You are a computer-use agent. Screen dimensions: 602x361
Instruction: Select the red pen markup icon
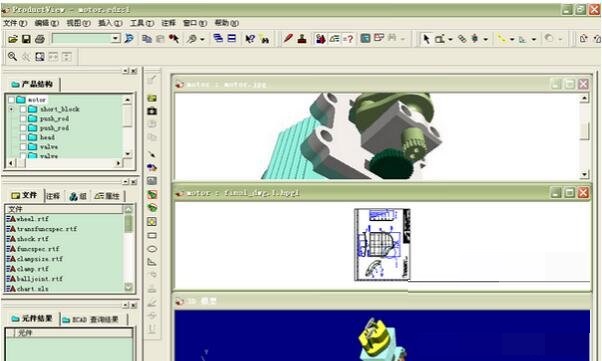(288, 39)
